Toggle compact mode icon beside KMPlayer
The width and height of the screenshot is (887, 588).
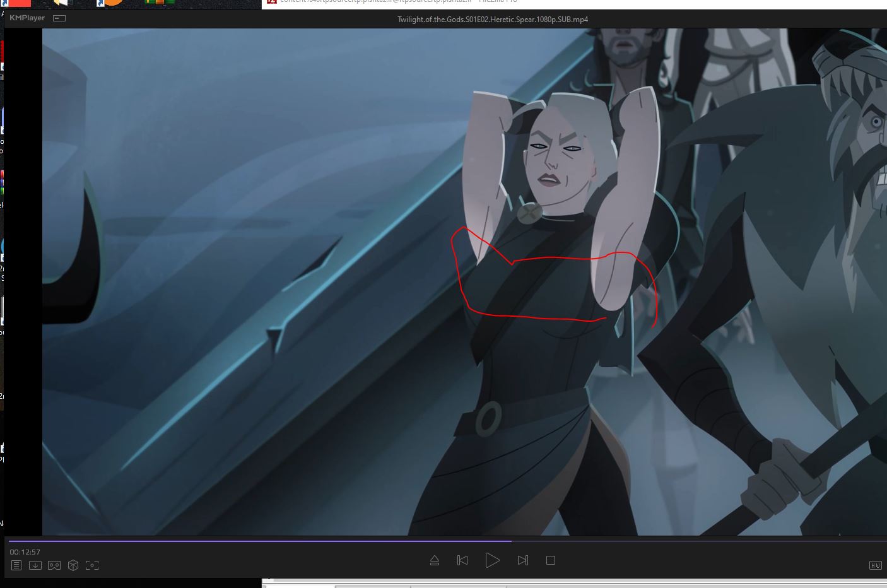tap(59, 18)
